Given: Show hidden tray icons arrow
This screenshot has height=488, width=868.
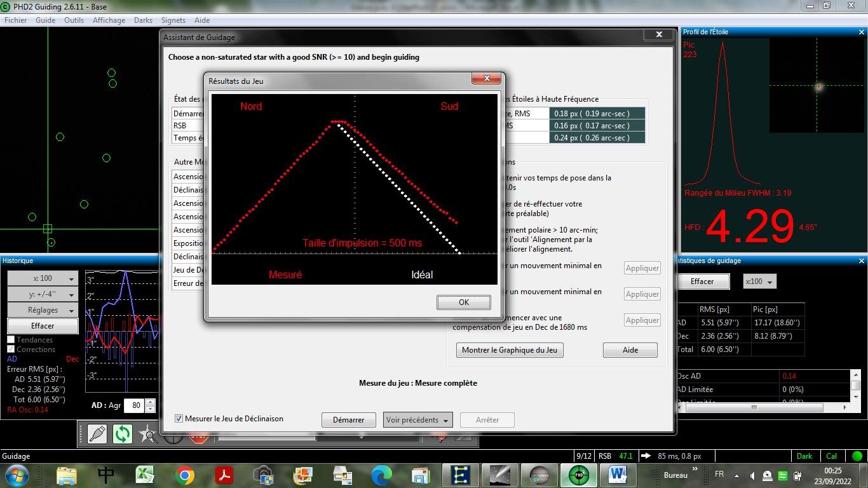Looking at the screenshot, I should tap(737, 475).
